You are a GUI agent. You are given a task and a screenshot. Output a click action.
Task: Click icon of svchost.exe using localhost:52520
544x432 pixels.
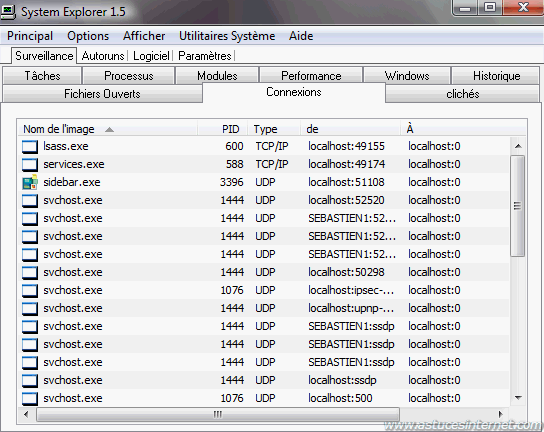(30, 201)
